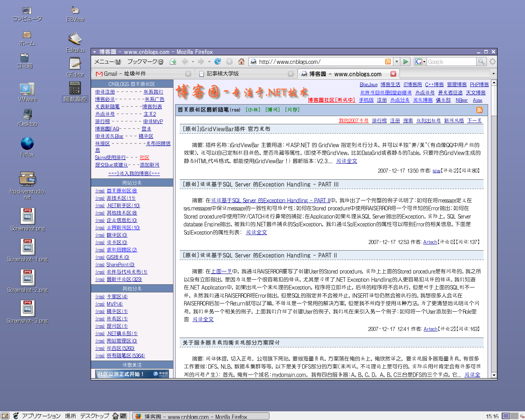Open the ブックマーク(B) bookmarks menu
Viewport: 525px width, 420px height.
pyautogui.click(x=145, y=62)
